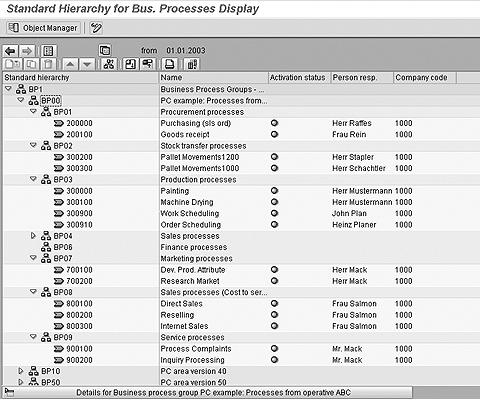Collapse the BP08 node
This screenshot has height=399, width=480.
33,291
